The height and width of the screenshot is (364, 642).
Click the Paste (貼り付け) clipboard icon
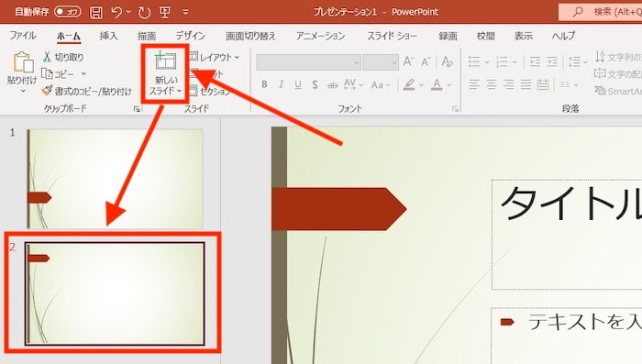[x=23, y=62]
